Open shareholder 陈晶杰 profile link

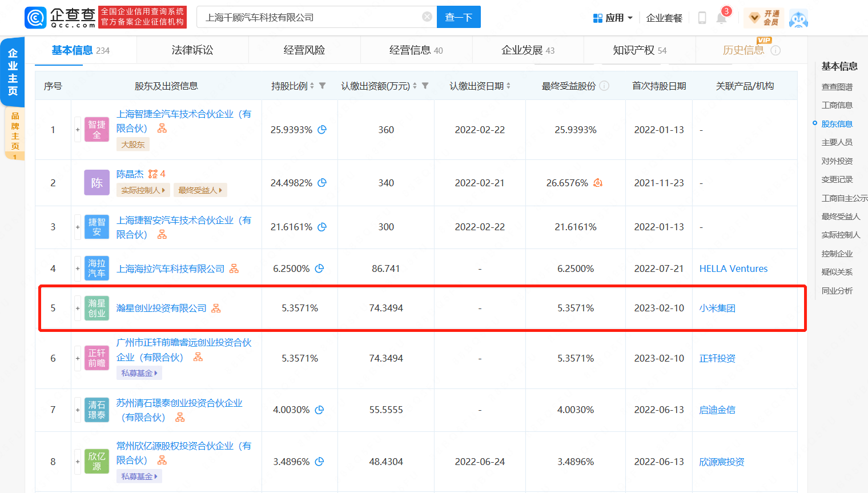(130, 174)
